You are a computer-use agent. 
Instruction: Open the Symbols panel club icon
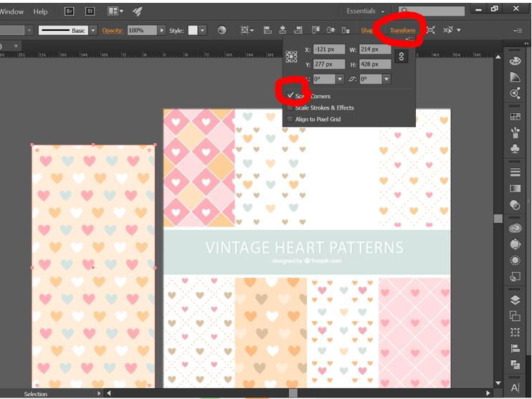[515, 150]
